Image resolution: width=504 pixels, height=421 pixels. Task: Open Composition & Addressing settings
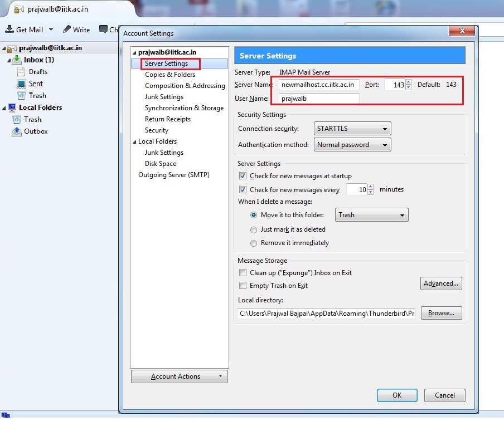185,86
